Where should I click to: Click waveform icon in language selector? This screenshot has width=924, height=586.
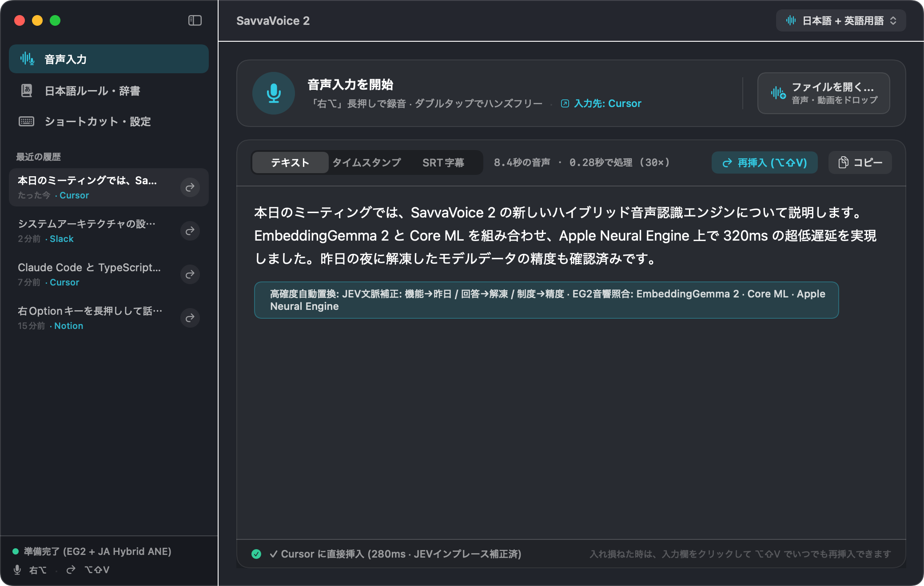(791, 20)
